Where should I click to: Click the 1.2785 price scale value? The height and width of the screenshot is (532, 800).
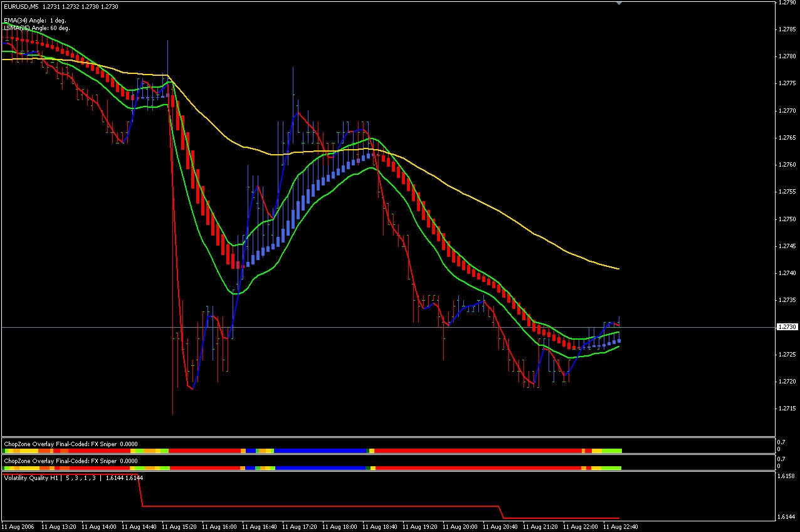click(x=787, y=29)
